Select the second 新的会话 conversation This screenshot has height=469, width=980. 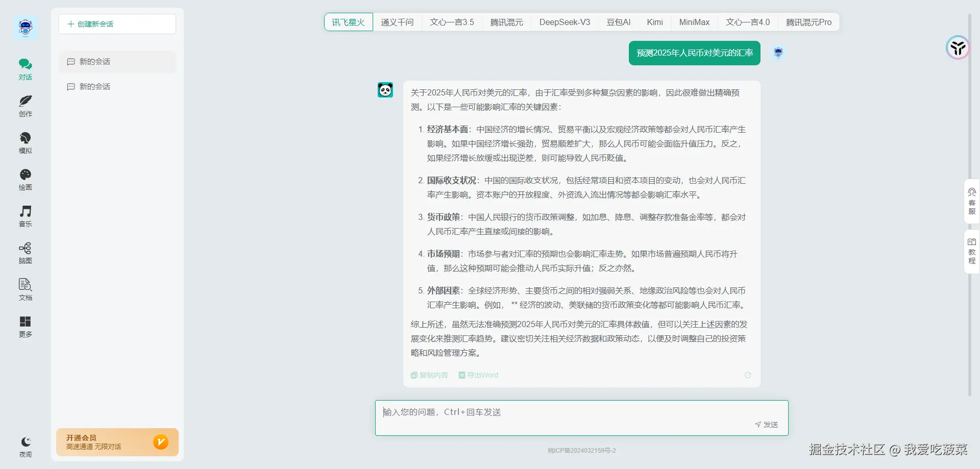tap(117, 87)
